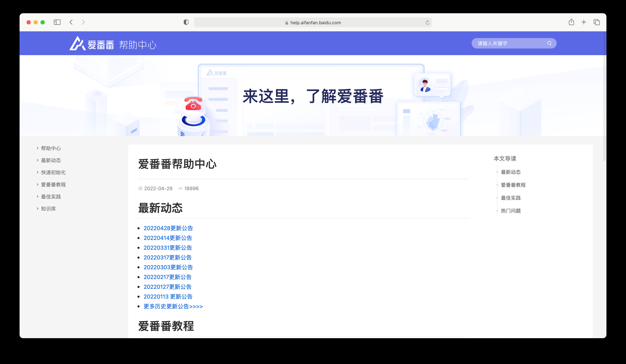The height and width of the screenshot is (364, 626).
Task: Open the 20220303更新公告 link
Action: [x=168, y=267]
